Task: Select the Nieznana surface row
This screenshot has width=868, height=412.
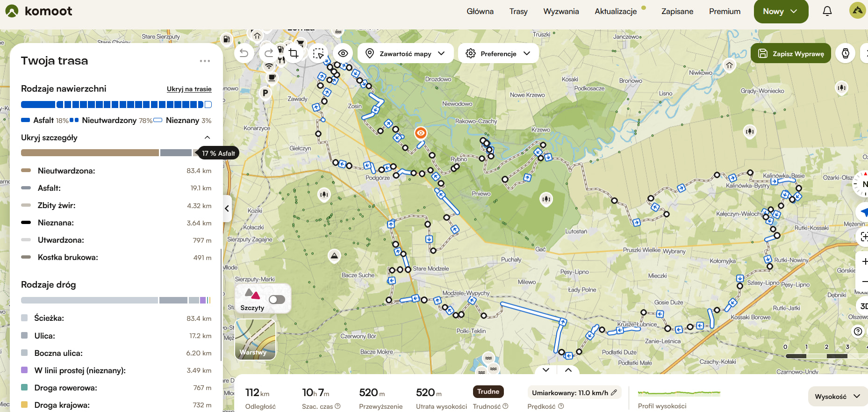Action: 116,223
